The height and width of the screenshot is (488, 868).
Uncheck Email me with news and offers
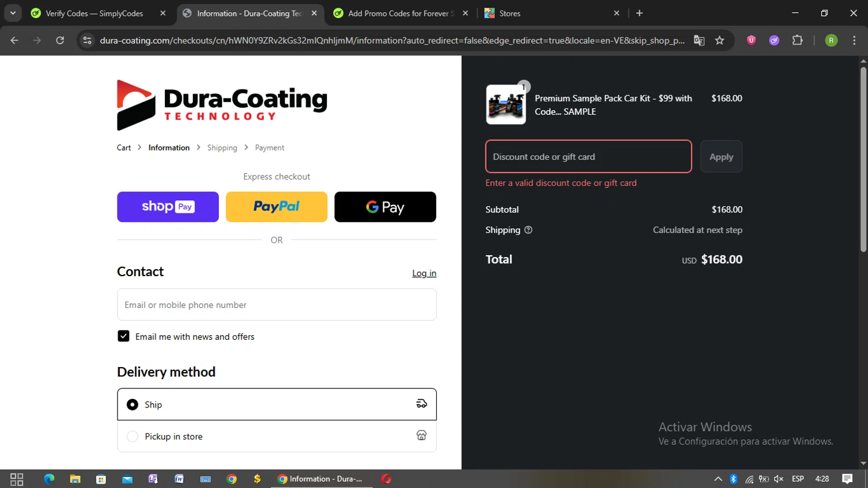[123, 336]
